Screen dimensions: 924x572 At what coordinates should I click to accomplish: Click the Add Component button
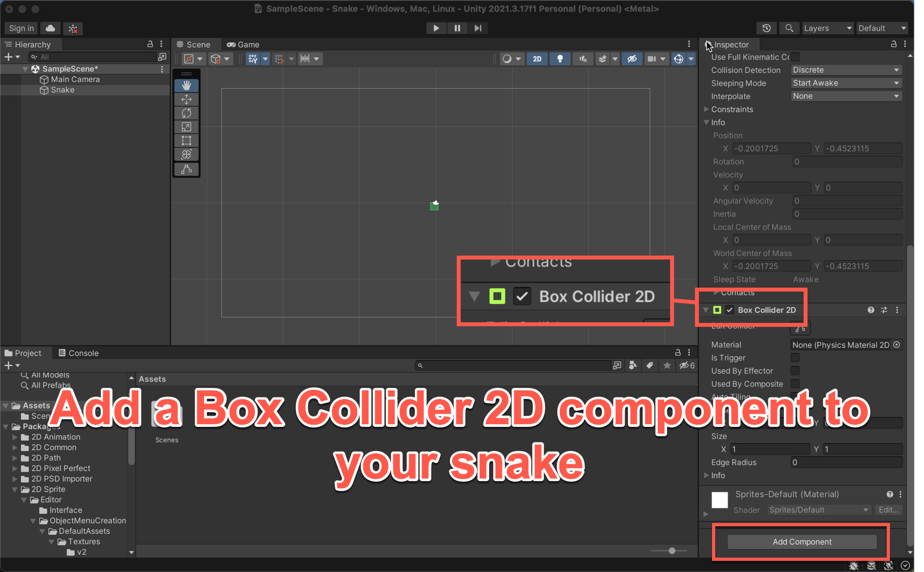coord(801,541)
